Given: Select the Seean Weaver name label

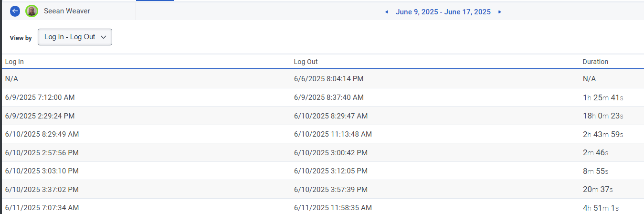Looking at the screenshot, I should pyautogui.click(x=67, y=11).
